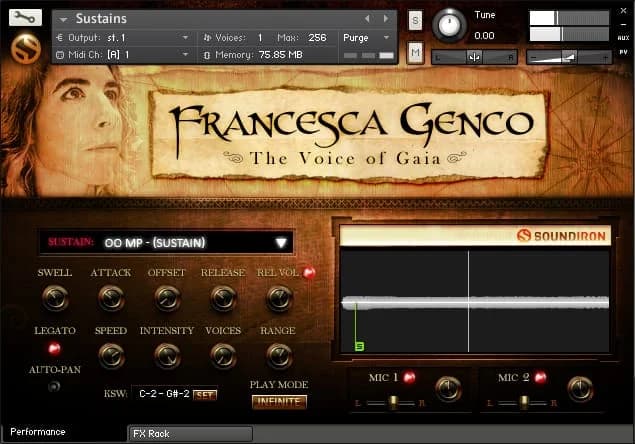Turn the Mic 2 volume knob
Screen dimensions: 635x444
click(580, 388)
